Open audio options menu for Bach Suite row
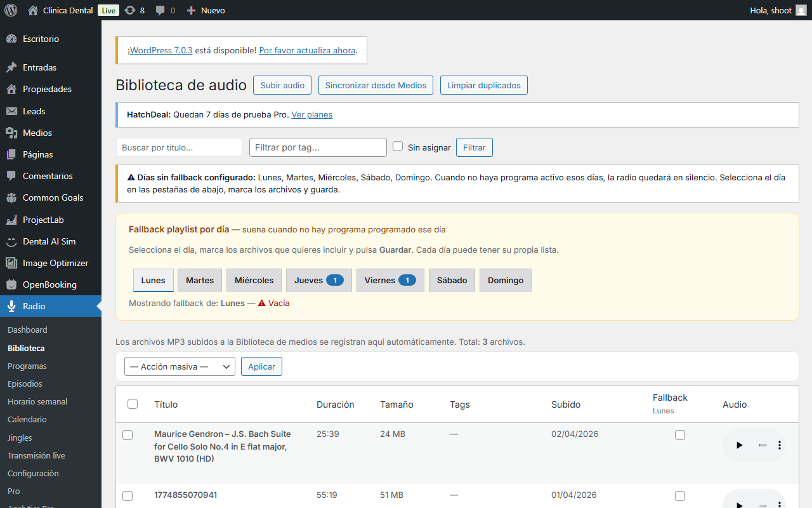812x508 pixels. [x=780, y=445]
